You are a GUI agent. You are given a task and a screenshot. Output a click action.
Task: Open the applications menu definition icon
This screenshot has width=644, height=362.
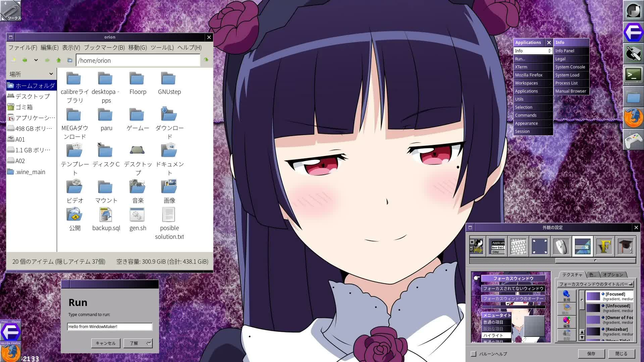point(497,247)
